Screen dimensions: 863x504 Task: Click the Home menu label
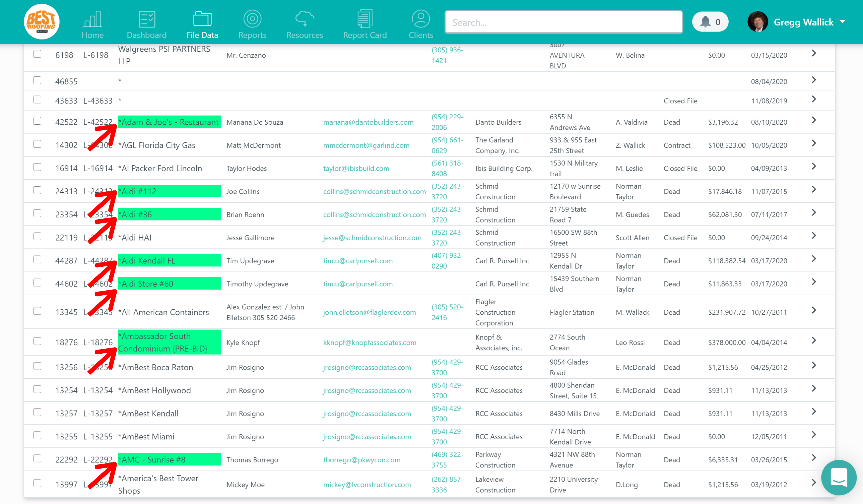pyautogui.click(x=93, y=35)
